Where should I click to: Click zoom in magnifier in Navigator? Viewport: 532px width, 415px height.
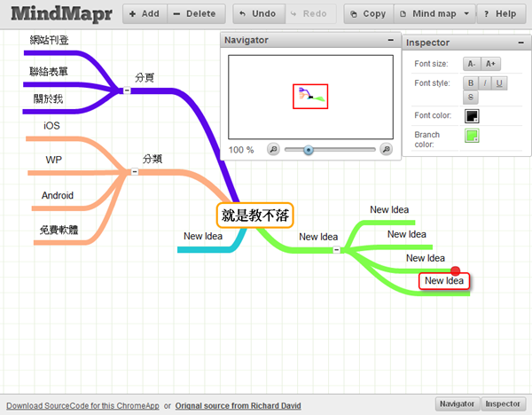coord(386,149)
